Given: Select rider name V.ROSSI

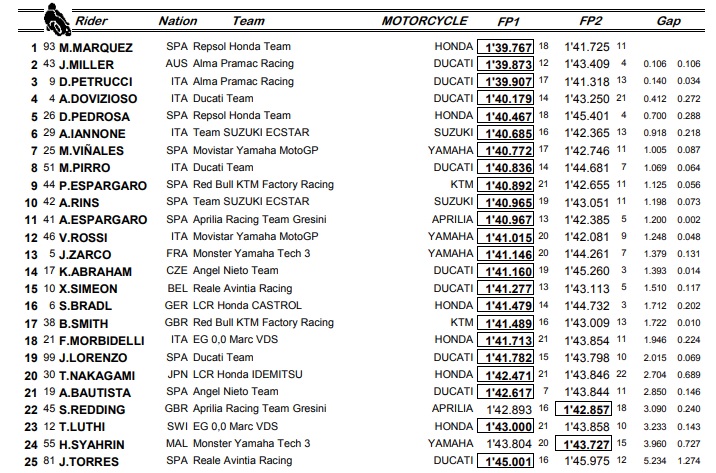Looking at the screenshot, I should 87,237.
